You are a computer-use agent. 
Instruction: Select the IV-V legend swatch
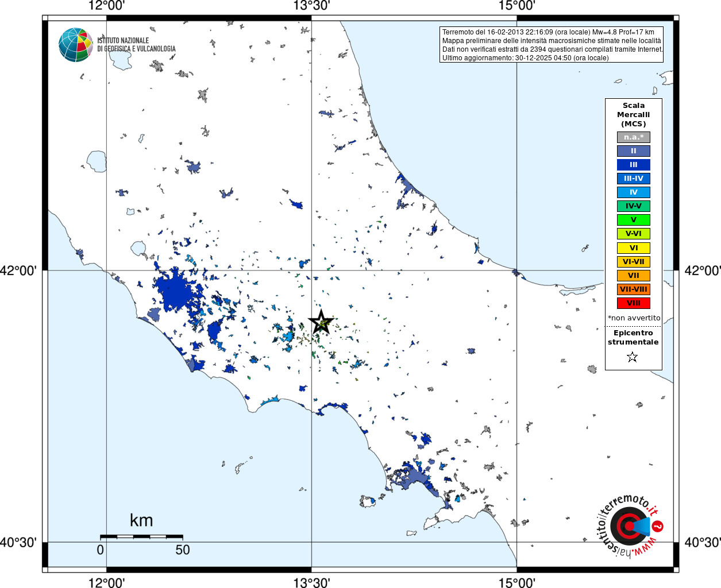[x=634, y=206]
